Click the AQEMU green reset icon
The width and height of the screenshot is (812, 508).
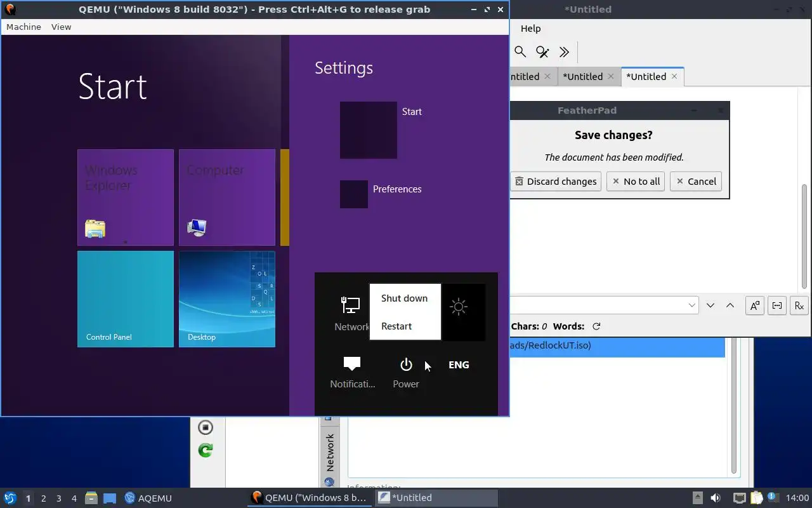(205, 450)
